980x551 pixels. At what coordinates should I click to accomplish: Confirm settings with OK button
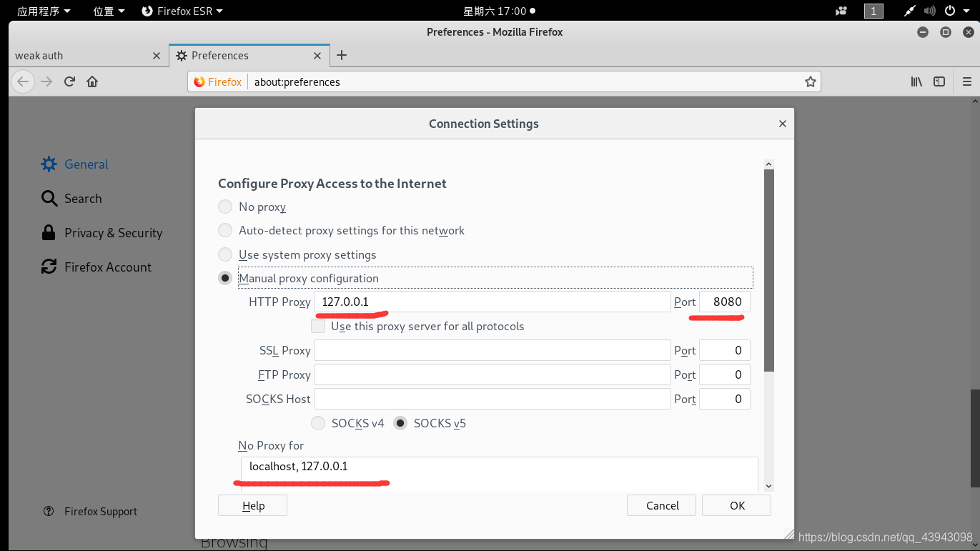[737, 505]
